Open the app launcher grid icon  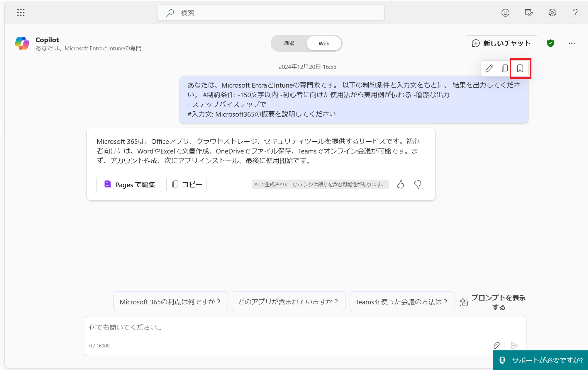click(21, 13)
